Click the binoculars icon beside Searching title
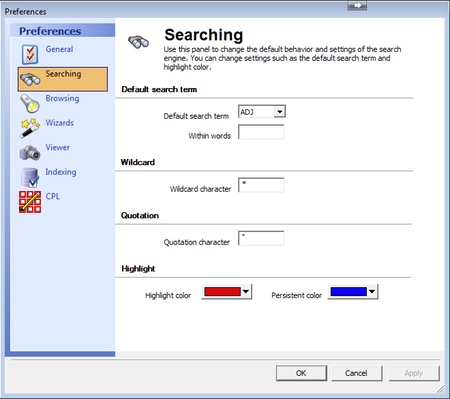The image size is (450, 399). point(138,42)
